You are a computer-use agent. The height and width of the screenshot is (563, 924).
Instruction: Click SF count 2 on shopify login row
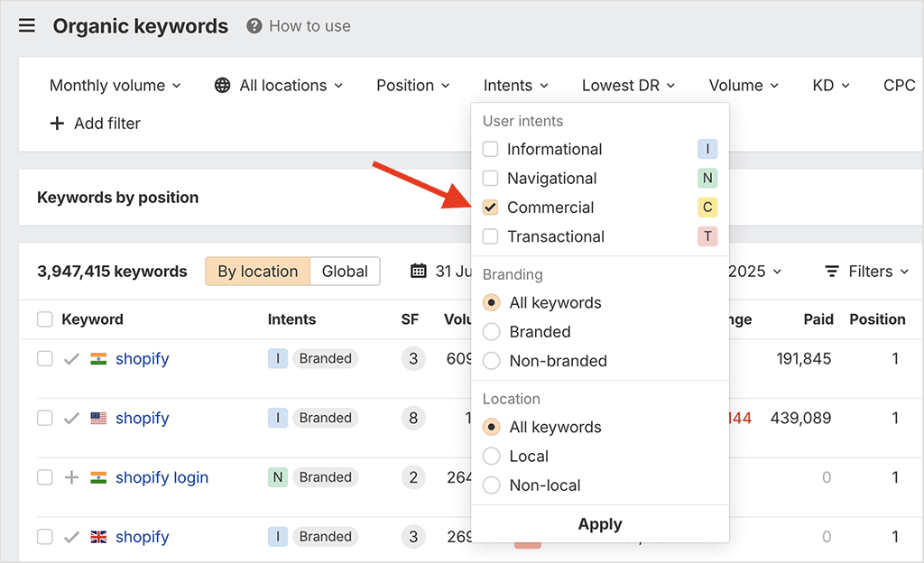(x=413, y=477)
